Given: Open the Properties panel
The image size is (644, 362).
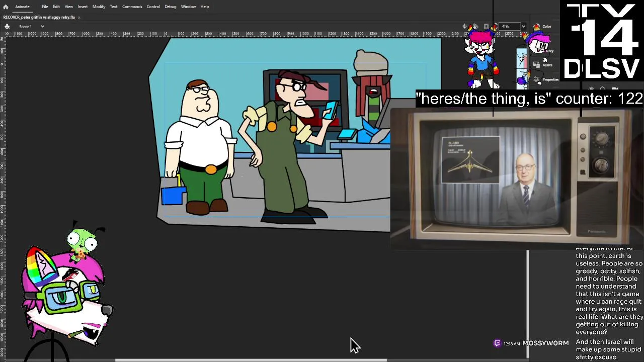Looking at the screenshot, I should 546,79.
